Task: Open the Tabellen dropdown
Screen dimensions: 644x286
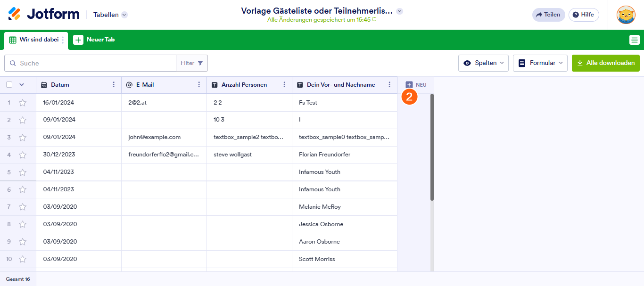Action: 110,15
